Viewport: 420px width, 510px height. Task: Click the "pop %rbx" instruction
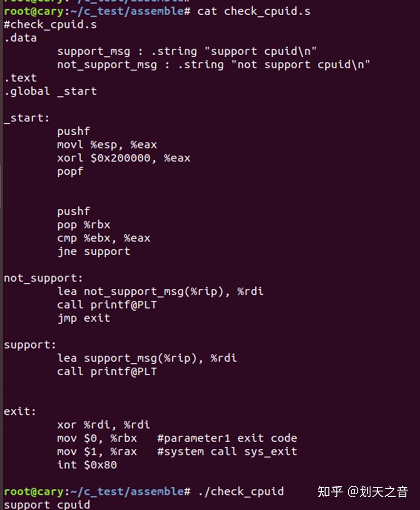coord(84,224)
